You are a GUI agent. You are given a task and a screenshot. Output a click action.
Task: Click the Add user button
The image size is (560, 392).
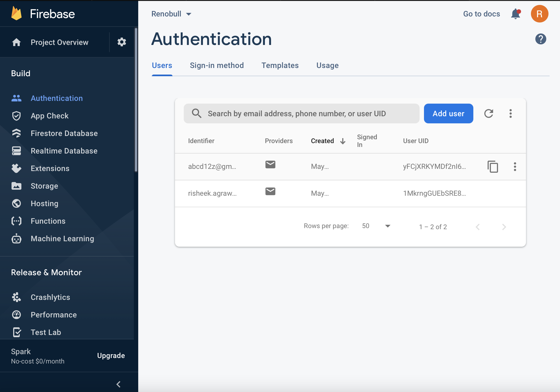pos(448,113)
